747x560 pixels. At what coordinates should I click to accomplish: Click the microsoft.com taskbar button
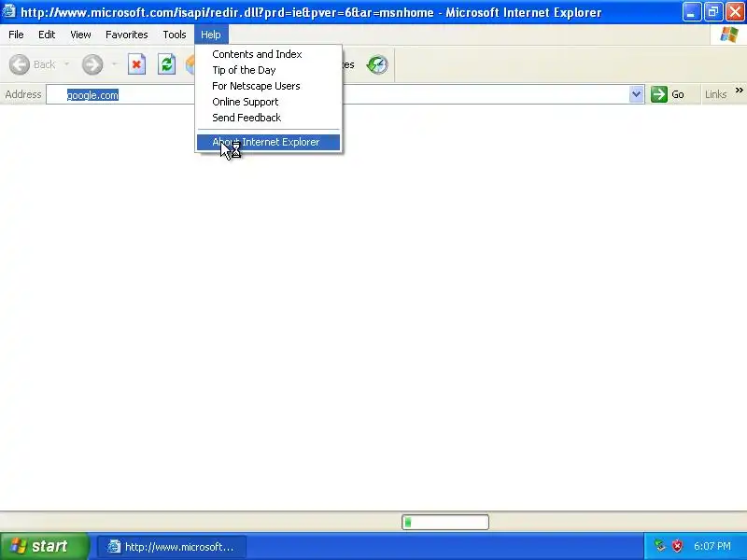coord(172,547)
